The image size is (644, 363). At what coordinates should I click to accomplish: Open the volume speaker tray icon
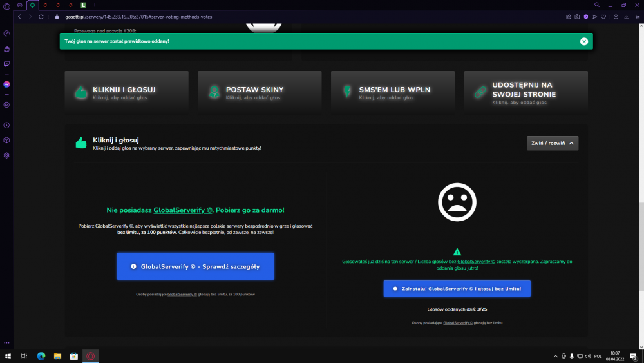pos(588,357)
